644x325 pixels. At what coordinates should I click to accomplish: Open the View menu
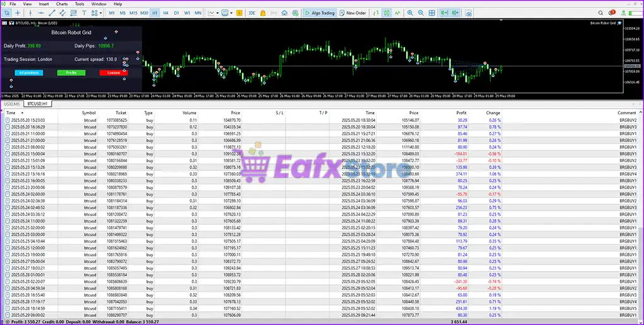[x=28, y=4]
